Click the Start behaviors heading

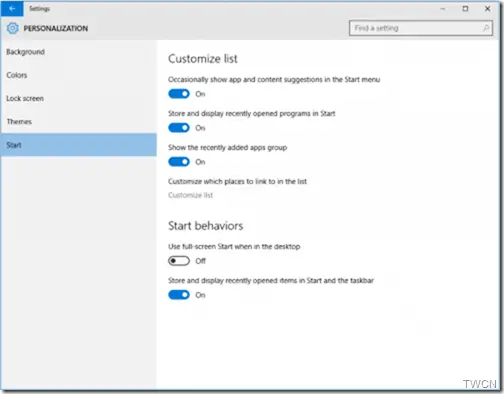pyautogui.click(x=205, y=226)
